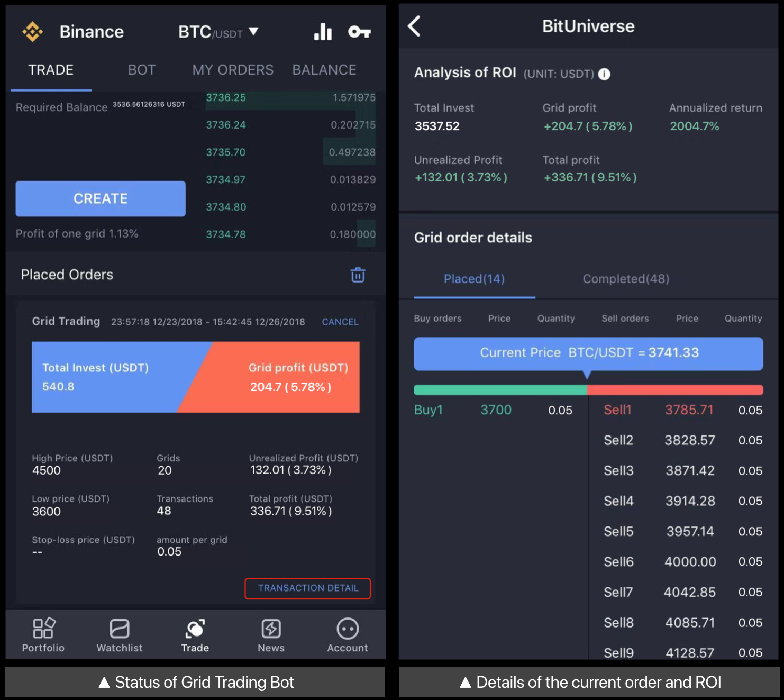Select the Sell6 order at 4000.00
Viewport: 784px width, 700px height.
coord(683,562)
